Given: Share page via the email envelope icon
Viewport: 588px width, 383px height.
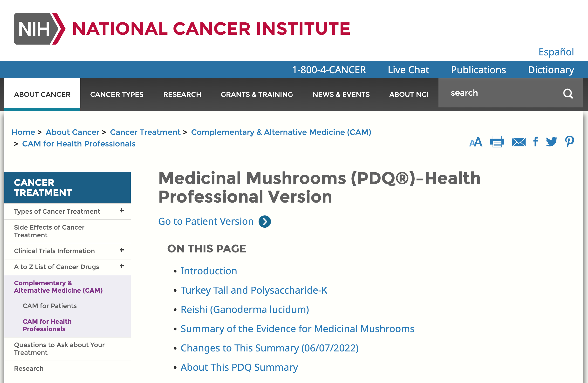Looking at the screenshot, I should (518, 142).
